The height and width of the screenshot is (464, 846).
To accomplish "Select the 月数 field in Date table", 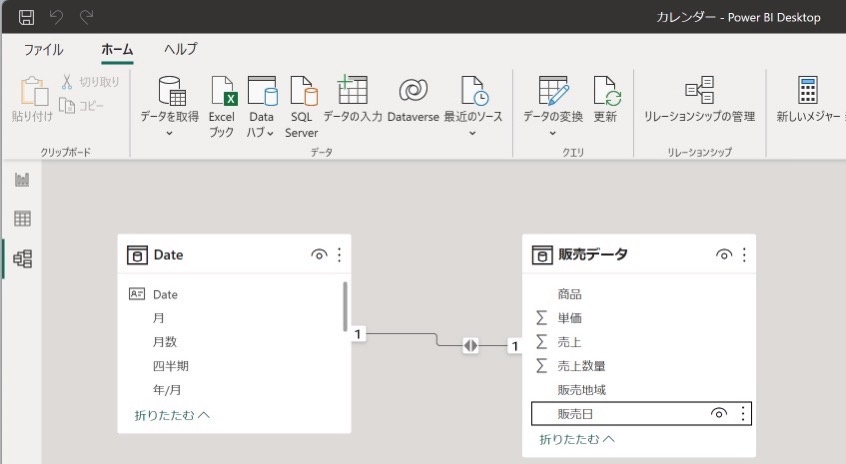I will pos(165,342).
